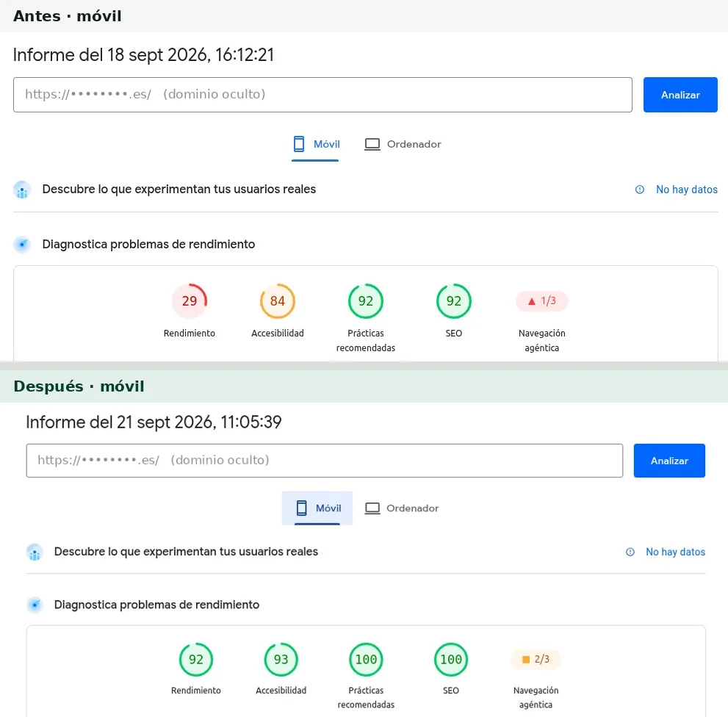Click Accesibilidad label under score 93
Viewport: 728px width, 717px height.
tap(281, 691)
